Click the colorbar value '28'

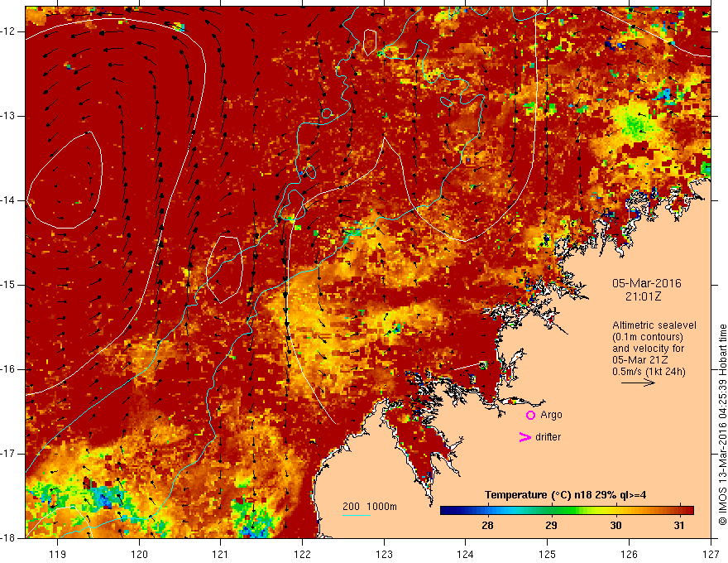point(487,526)
